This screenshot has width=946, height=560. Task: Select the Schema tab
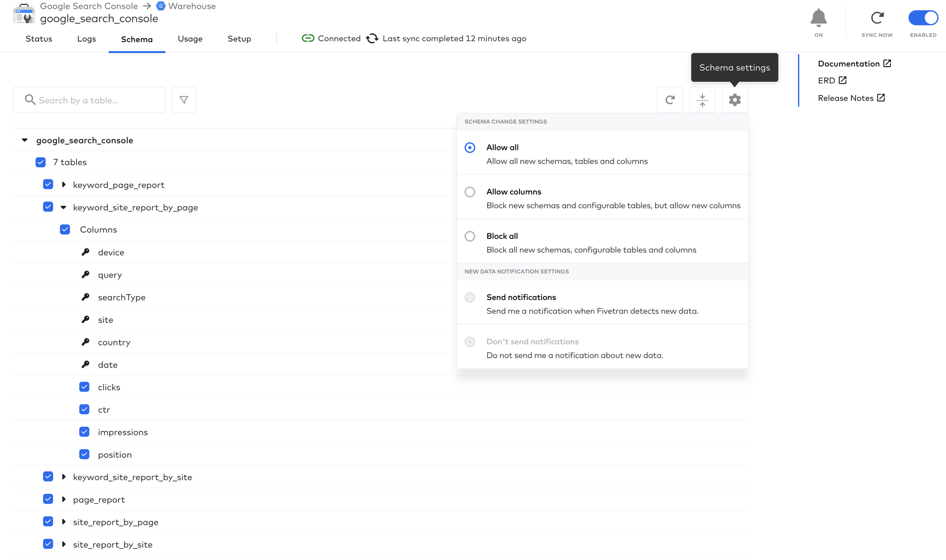coord(137,39)
